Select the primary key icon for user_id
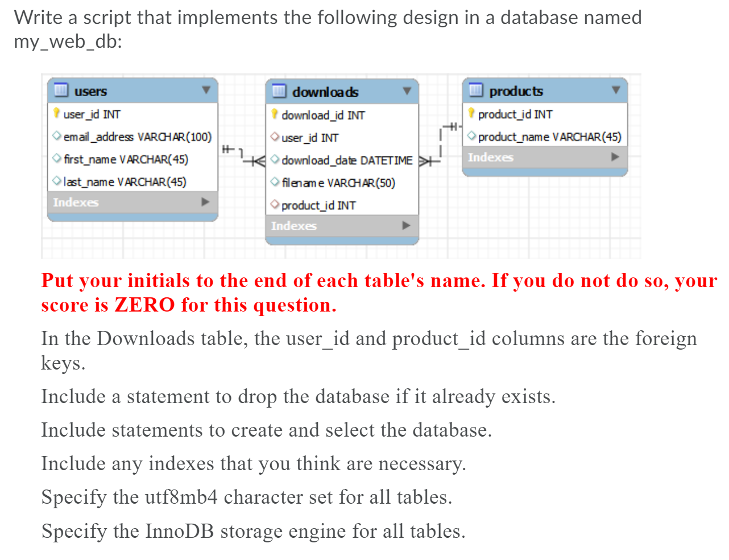The image size is (729, 560). pyautogui.click(x=57, y=114)
